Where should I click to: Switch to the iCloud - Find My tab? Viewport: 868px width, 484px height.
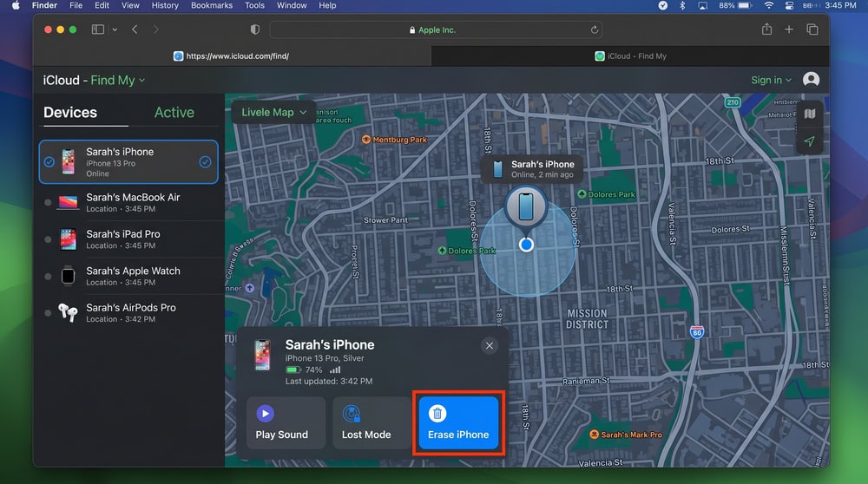(630, 56)
